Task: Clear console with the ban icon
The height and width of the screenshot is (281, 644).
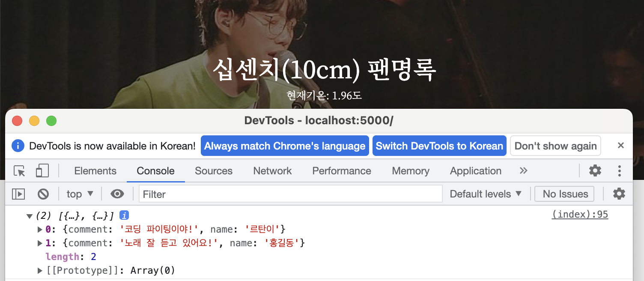Action: click(x=43, y=194)
